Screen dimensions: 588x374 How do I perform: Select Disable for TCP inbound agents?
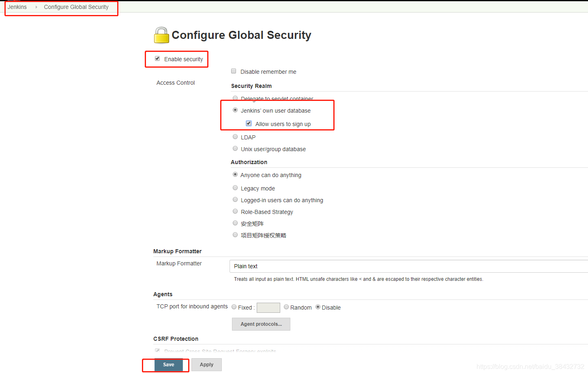(318, 307)
